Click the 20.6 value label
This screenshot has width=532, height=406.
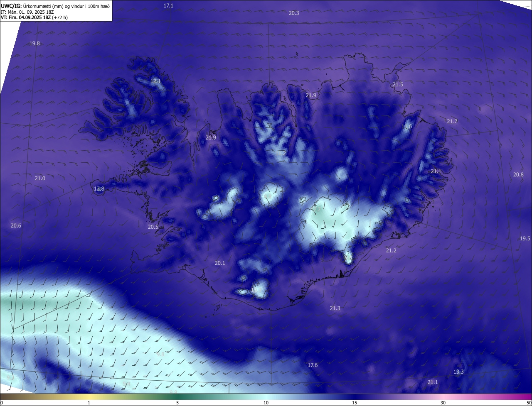16,226
